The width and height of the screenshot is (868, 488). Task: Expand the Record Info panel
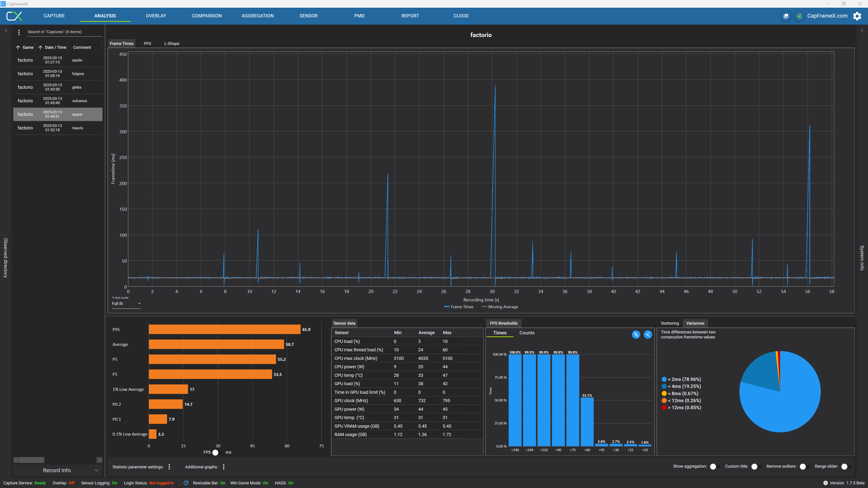coord(58,470)
